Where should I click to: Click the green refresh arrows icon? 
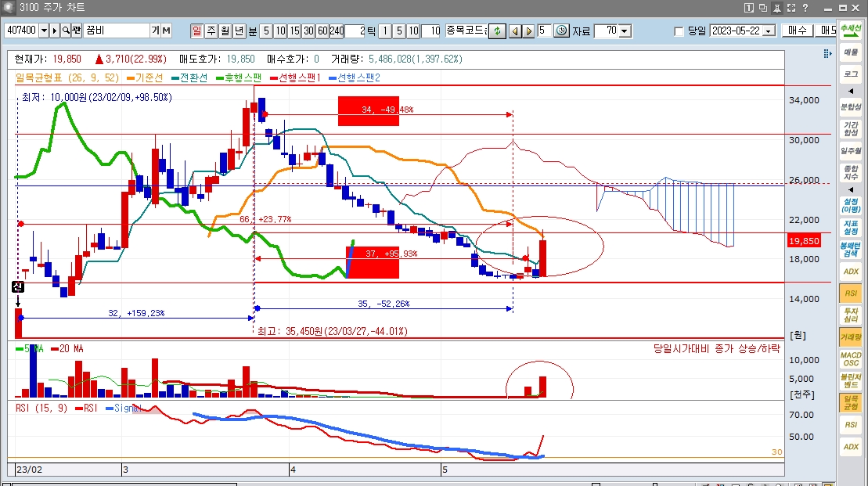(x=496, y=31)
